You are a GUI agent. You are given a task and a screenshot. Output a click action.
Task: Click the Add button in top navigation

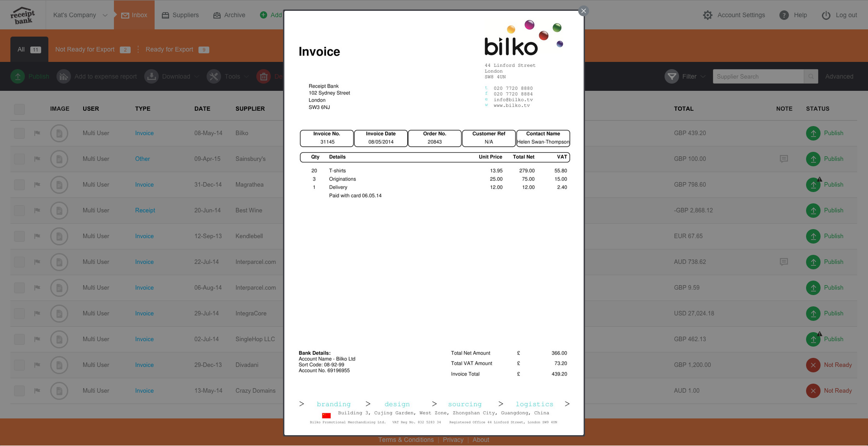[271, 15]
